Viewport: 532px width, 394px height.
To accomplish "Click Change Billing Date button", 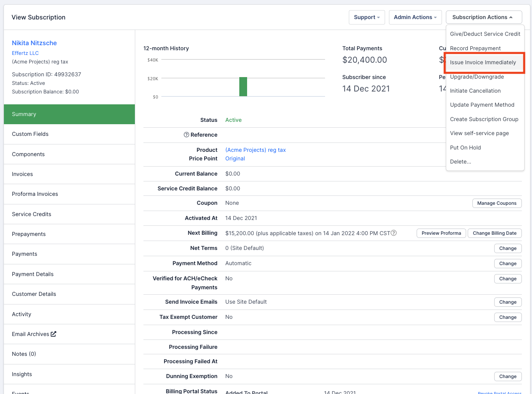I will 494,233.
